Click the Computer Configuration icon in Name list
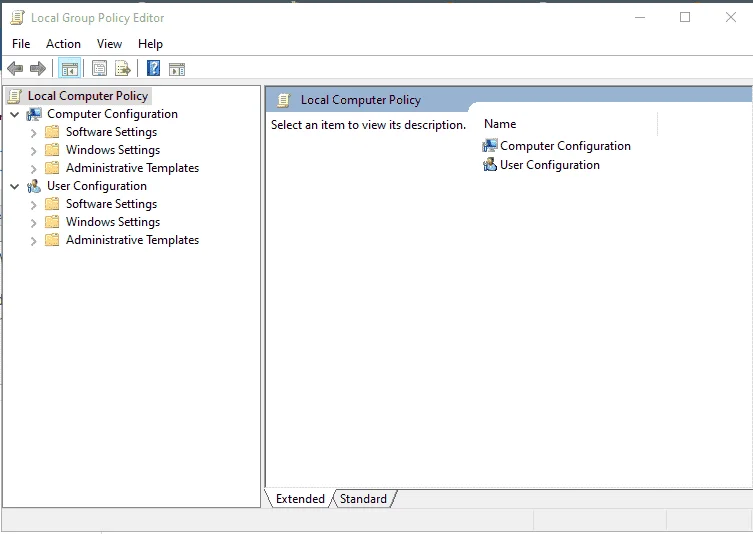This screenshot has height=534, width=753. [489, 146]
